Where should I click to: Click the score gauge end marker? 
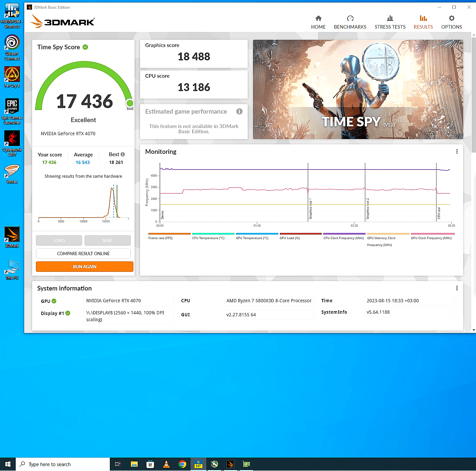point(130,103)
